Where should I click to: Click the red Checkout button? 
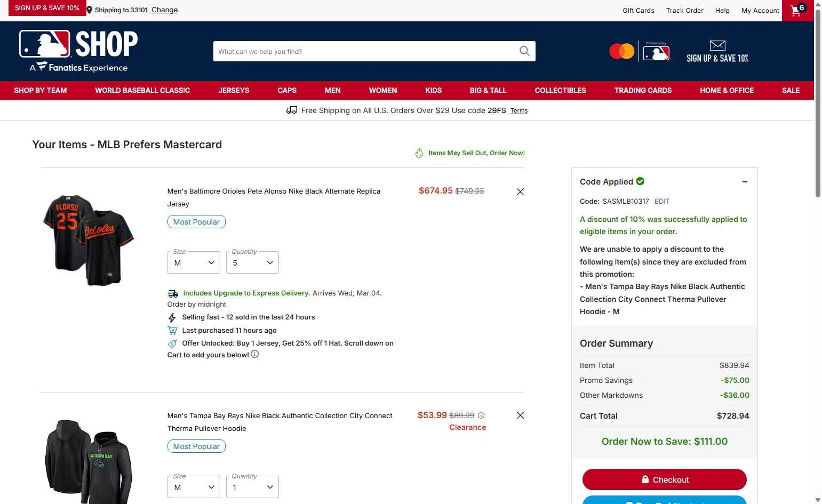(665, 479)
